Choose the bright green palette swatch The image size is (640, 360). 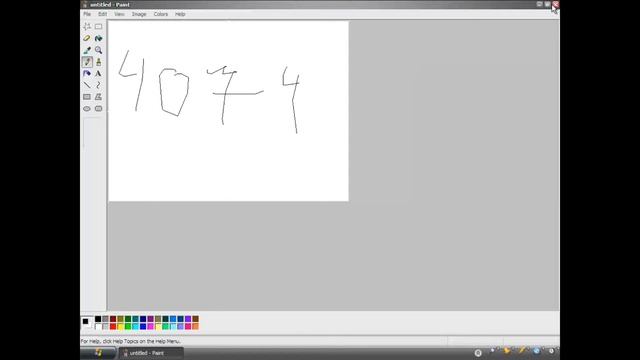[x=128, y=327]
